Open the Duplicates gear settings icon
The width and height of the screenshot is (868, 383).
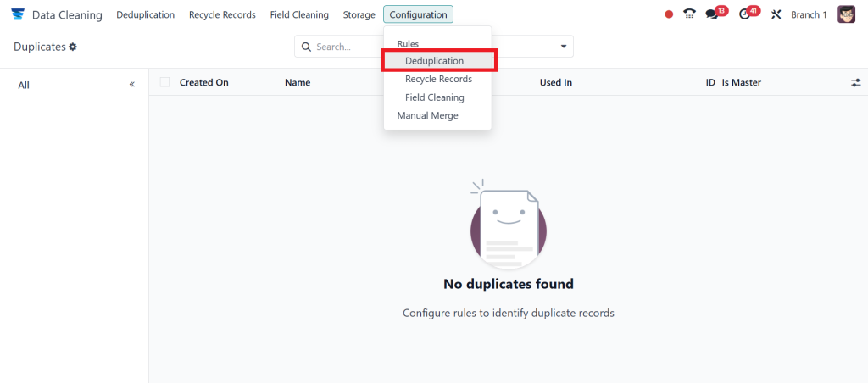click(73, 47)
